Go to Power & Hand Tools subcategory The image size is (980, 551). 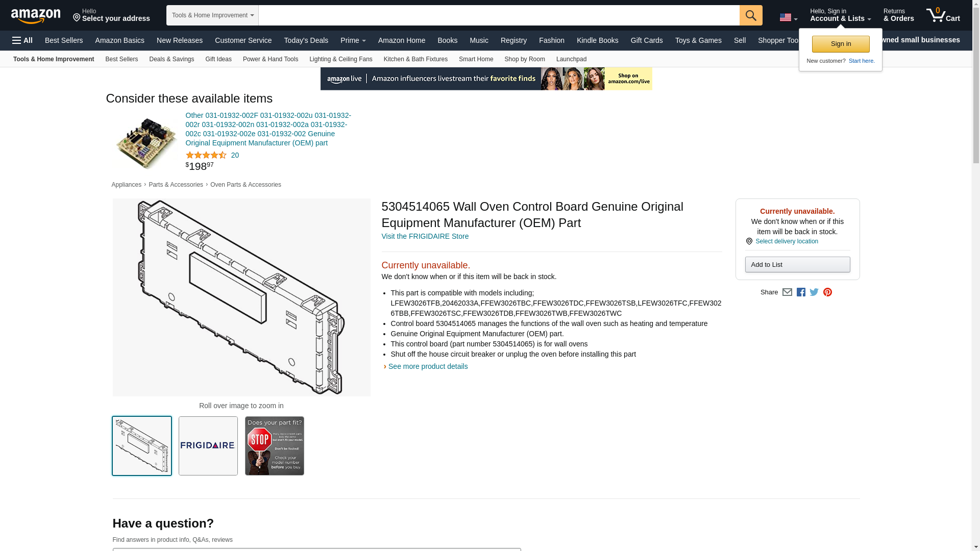[271, 59]
